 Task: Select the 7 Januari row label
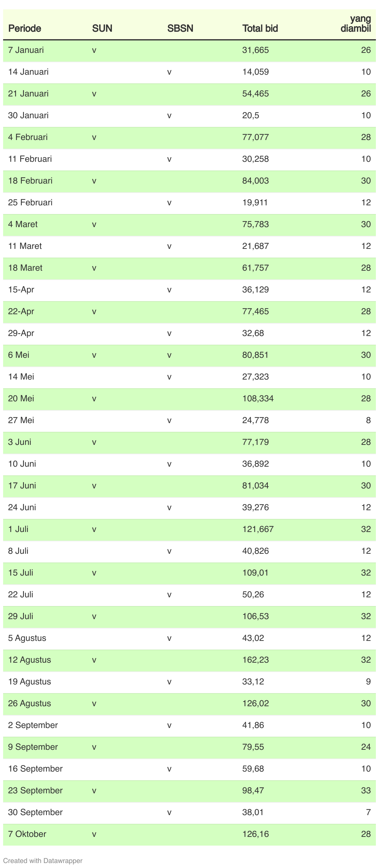click(x=26, y=50)
